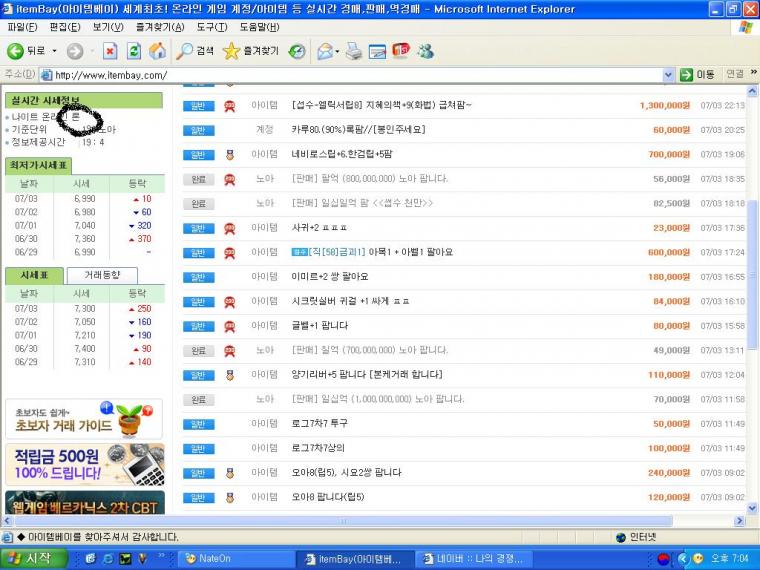The width and height of the screenshot is (760, 570).
Task: Open the Windows 시작 Start button
Action: tap(33, 558)
